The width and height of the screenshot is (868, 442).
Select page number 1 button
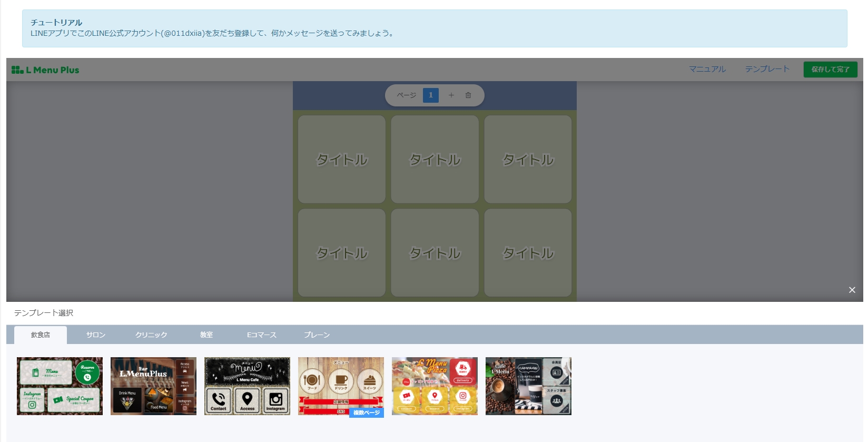[x=430, y=95]
